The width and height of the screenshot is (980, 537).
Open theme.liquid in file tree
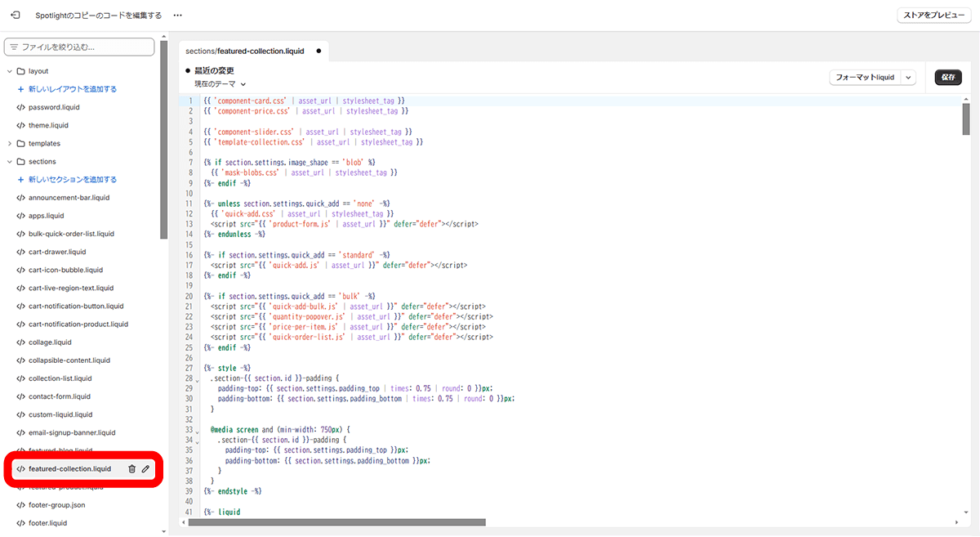click(x=48, y=126)
